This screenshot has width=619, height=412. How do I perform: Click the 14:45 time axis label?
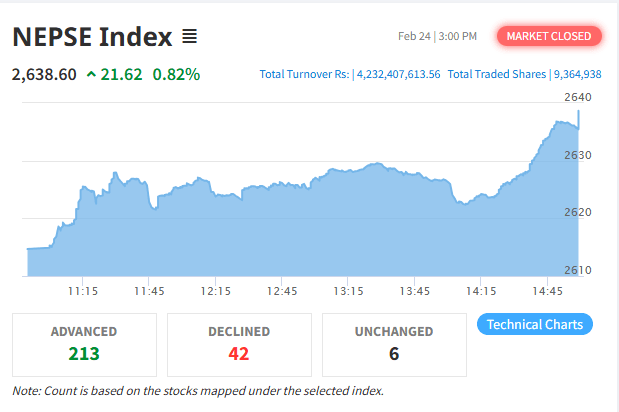pyautogui.click(x=548, y=291)
